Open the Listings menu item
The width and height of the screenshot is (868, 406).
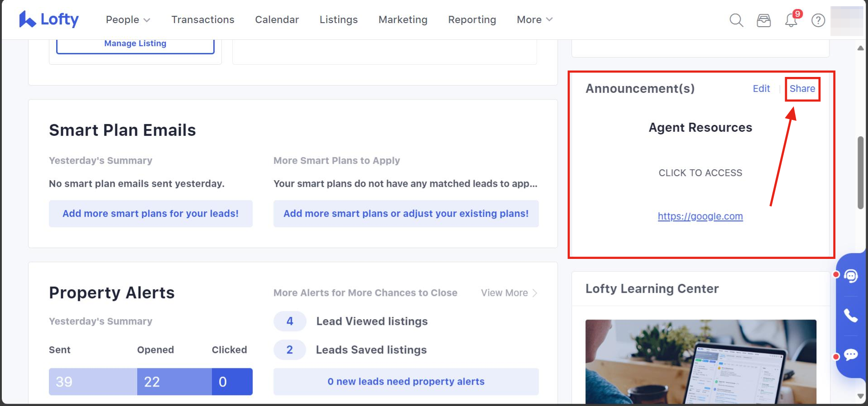(338, 20)
